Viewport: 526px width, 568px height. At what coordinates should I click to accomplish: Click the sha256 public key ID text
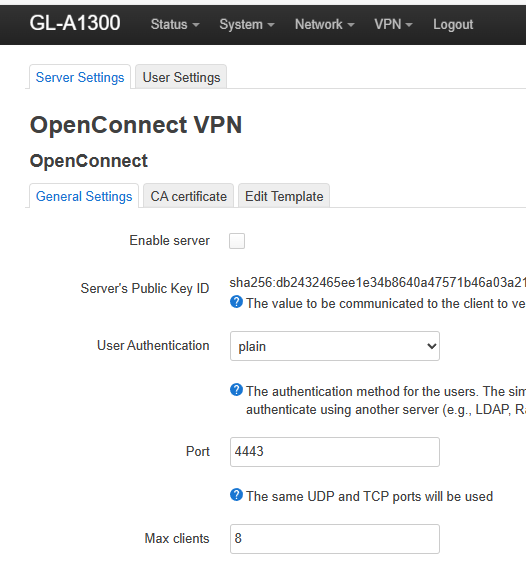pos(377,283)
